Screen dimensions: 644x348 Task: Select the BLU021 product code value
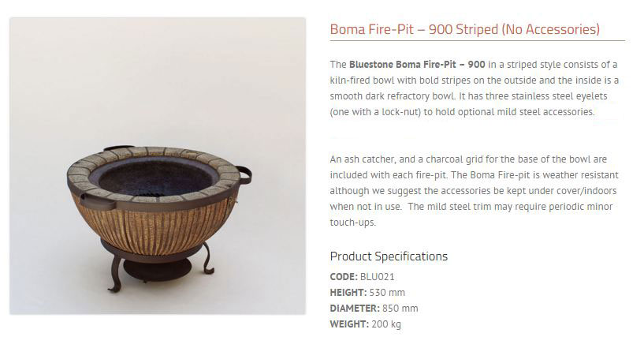(x=376, y=276)
